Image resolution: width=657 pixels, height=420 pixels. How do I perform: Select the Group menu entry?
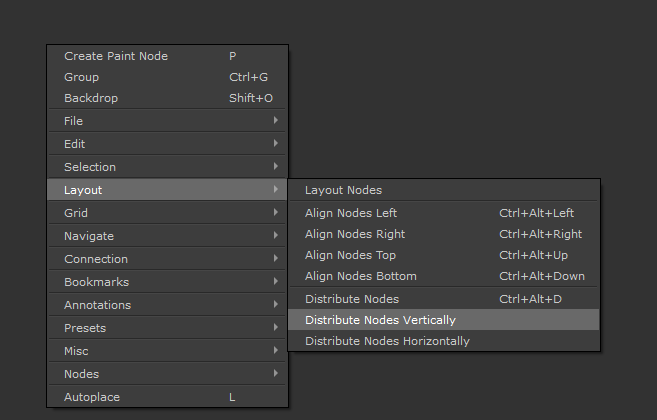[x=82, y=77]
